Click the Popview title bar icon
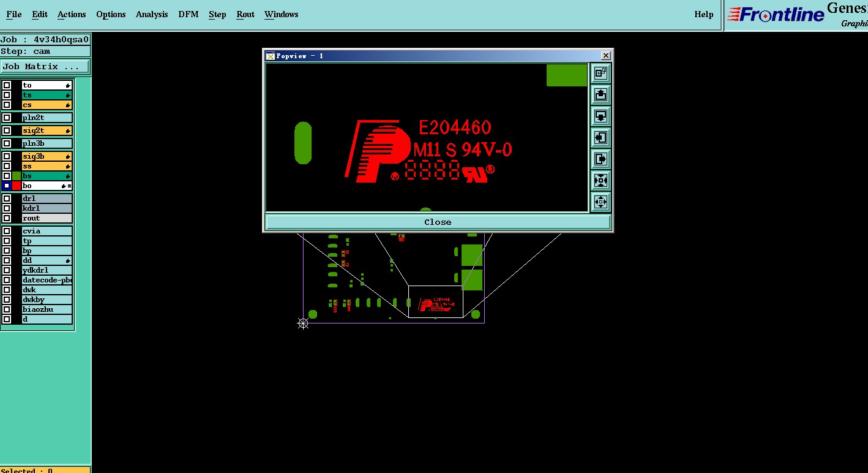Screen dimensions: 868x473 point(270,56)
